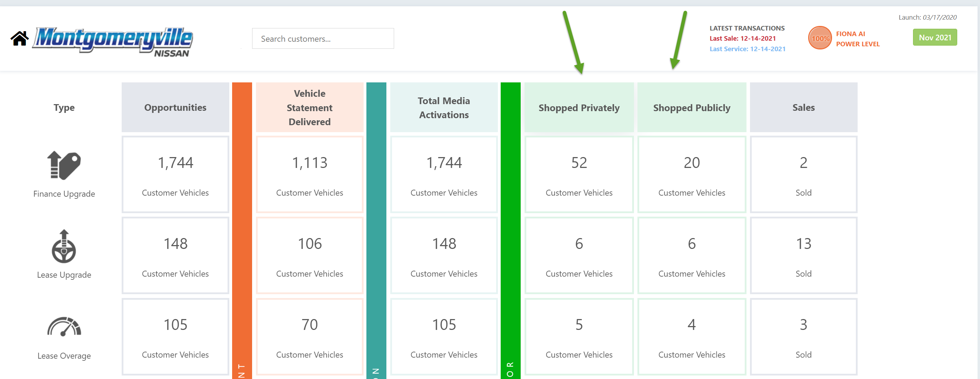Image resolution: width=980 pixels, height=379 pixels.
Task: Open the 13 Sold Lease Upgrade tile
Action: click(x=803, y=255)
